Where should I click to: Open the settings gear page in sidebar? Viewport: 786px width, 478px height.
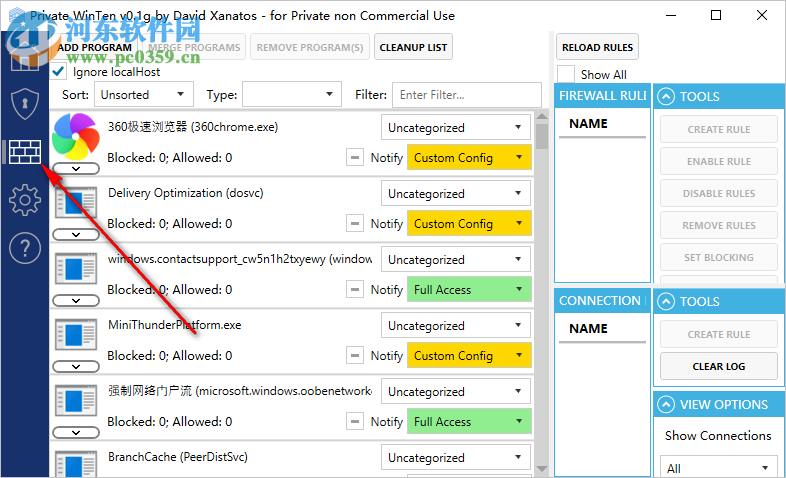click(25, 200)
